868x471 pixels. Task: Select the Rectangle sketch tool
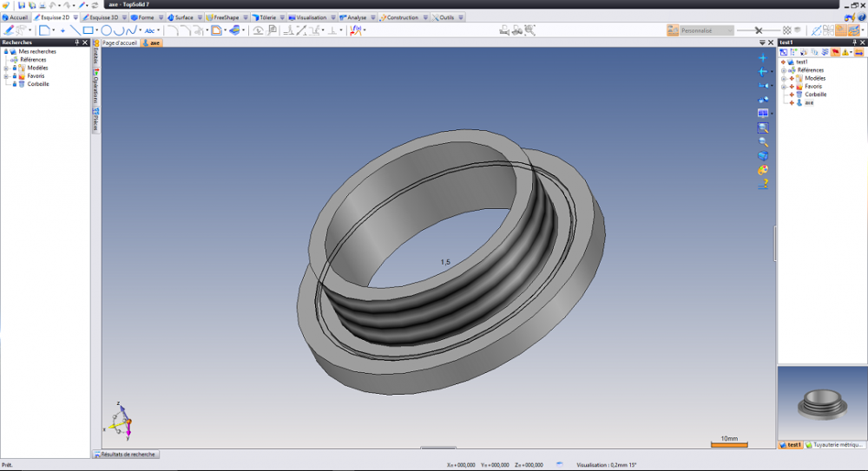(x=88, y=30)
